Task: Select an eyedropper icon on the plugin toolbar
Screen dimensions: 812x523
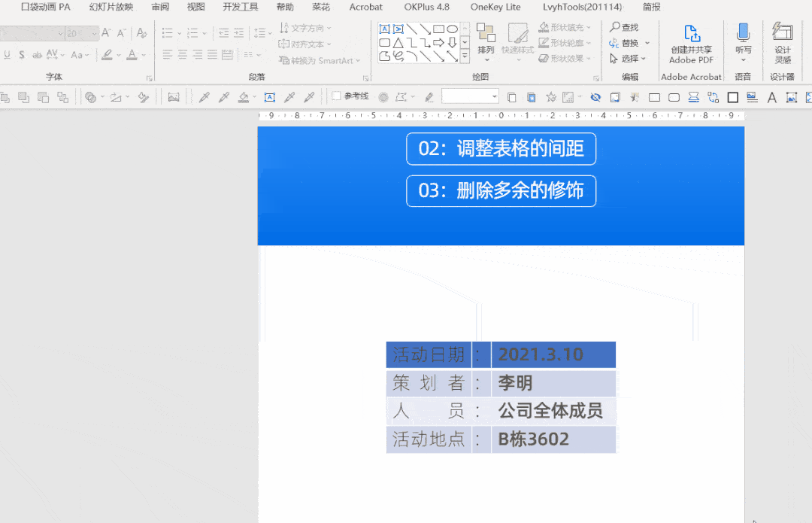Action: 203,97
